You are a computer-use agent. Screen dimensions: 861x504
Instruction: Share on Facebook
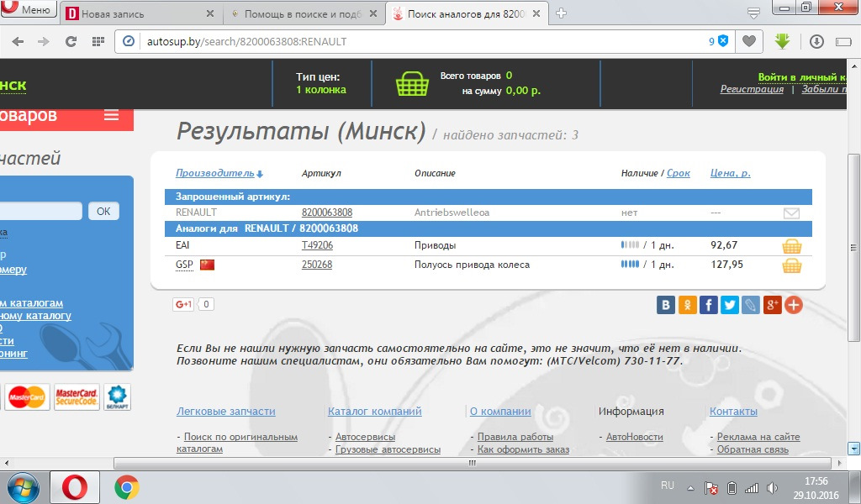point(708,305)
